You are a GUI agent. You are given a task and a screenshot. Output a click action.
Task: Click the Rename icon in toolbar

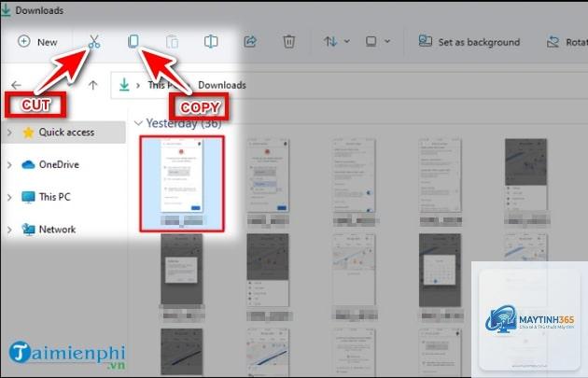click(211, 41)
